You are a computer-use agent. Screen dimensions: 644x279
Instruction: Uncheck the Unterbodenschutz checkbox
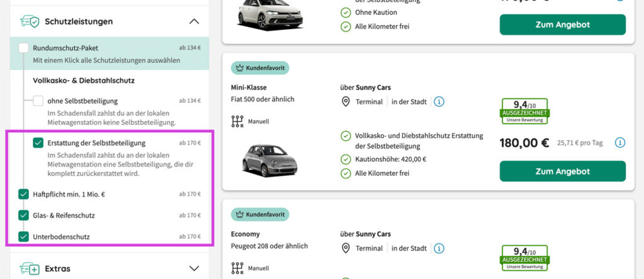[24, 237]
